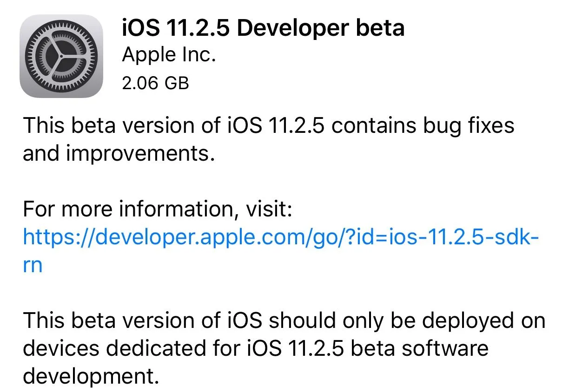Click the word "beta" in the title
Viewport: 569px width, 392px height.
pos(380,28)
